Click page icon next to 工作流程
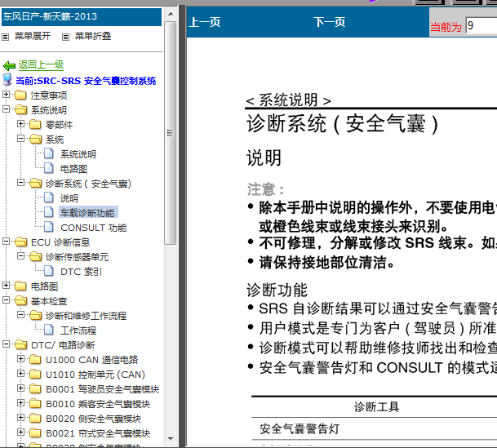 48,330
